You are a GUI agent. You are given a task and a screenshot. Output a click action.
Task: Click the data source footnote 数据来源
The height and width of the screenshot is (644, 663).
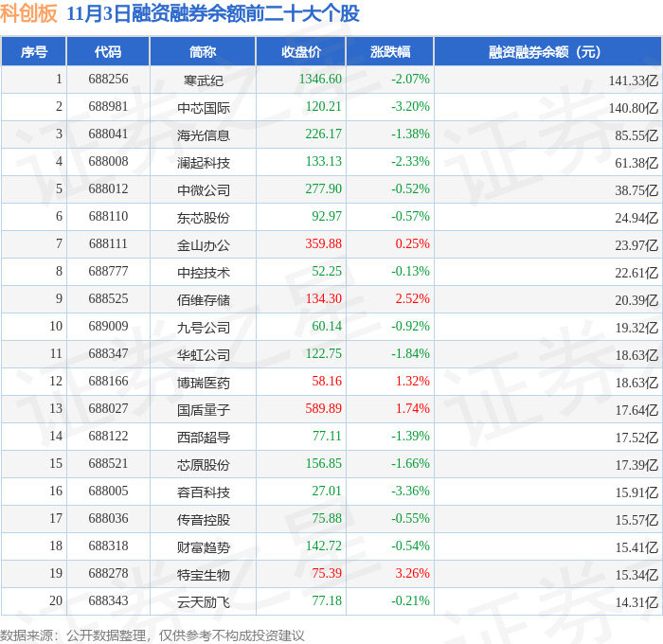coord(27,635)
